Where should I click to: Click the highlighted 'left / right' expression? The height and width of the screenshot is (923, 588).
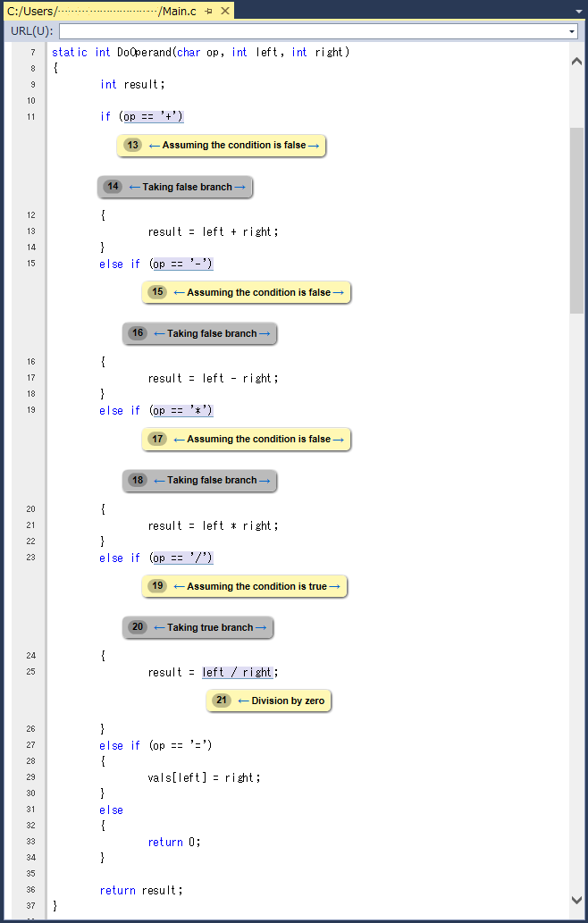pyautogui.click(x=237, y=673)
